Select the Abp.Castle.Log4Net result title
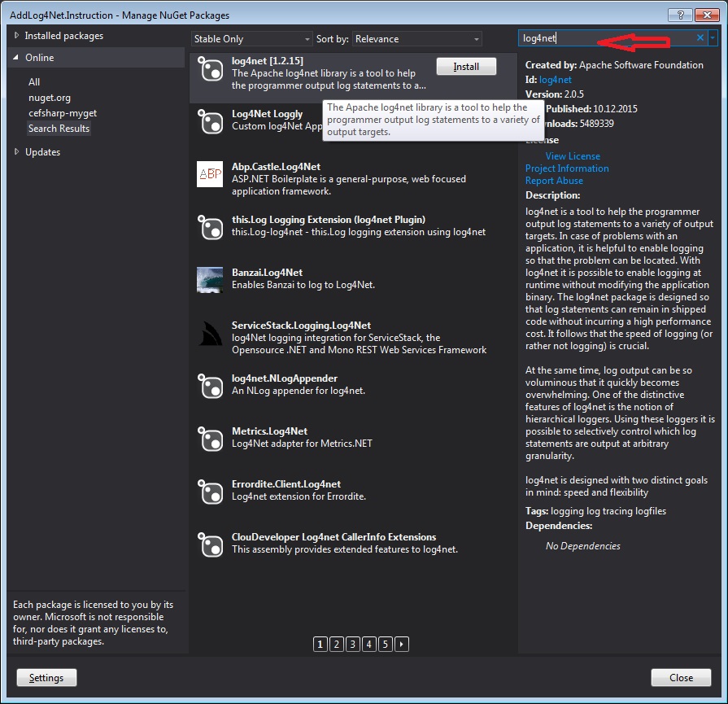This screenshot has width=728, height=704. [x=276, y=167]
